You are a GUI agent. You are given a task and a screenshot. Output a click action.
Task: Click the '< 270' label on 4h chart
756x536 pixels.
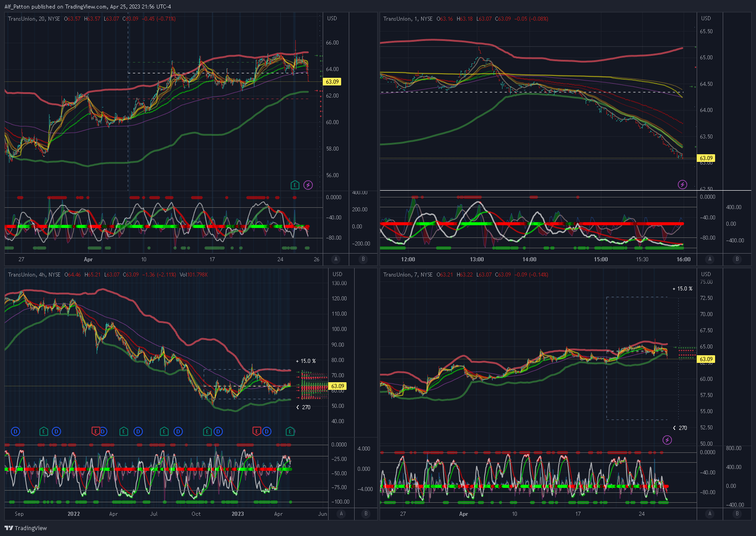click(x=303, y=407)
